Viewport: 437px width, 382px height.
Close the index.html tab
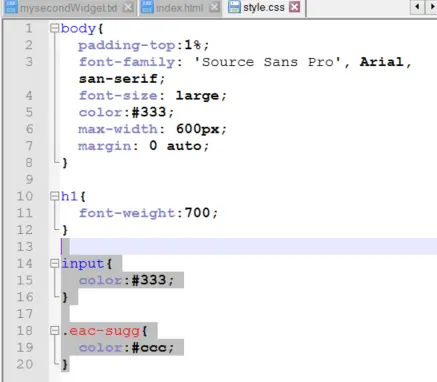(215, 7)
